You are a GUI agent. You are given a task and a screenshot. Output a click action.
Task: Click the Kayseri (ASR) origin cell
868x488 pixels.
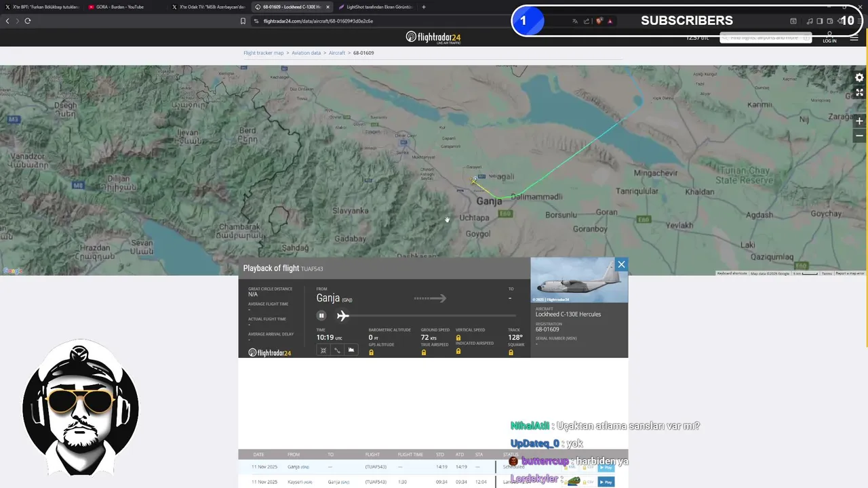[x=300, y=482]
